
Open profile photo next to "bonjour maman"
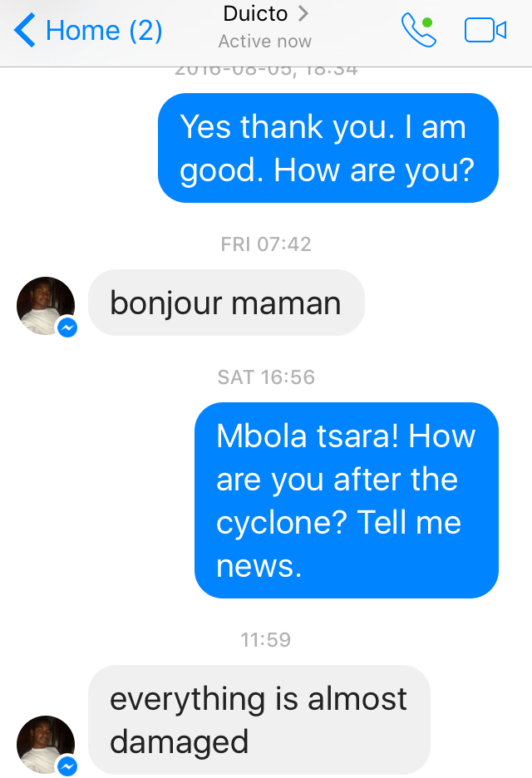point(45,306)
